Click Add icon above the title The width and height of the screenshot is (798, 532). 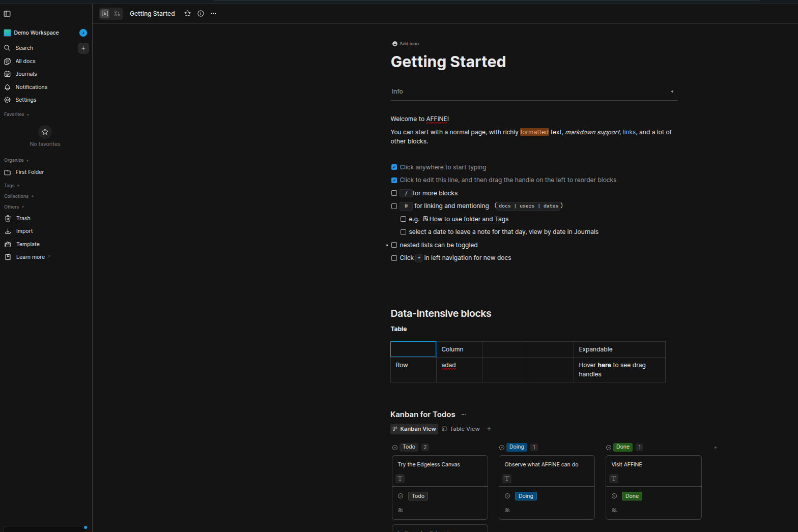pos(406,44)
